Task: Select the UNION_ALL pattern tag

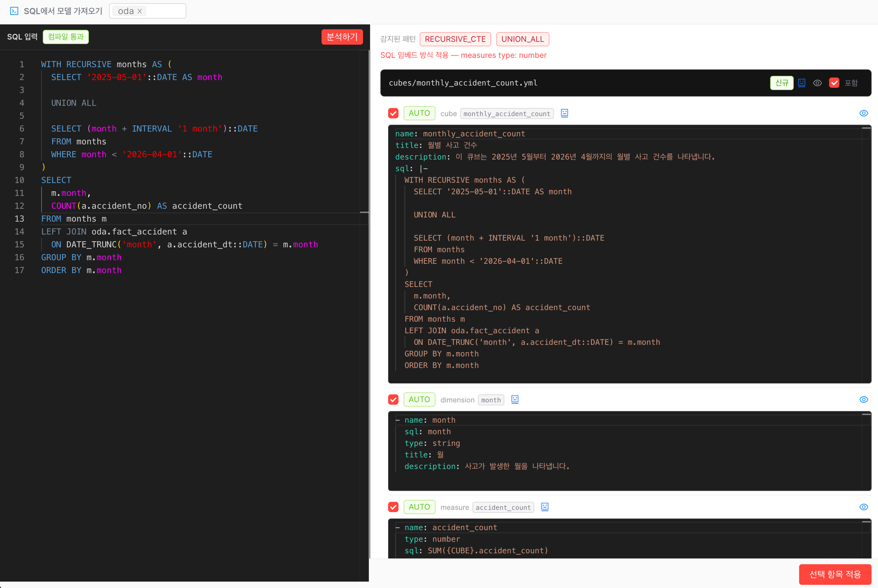Action: click(x=522, y=39)
